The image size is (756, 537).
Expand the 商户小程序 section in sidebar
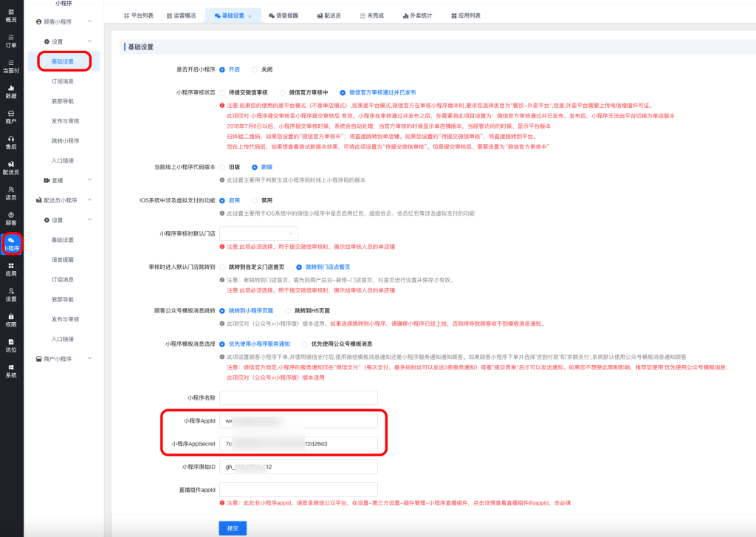89,359
